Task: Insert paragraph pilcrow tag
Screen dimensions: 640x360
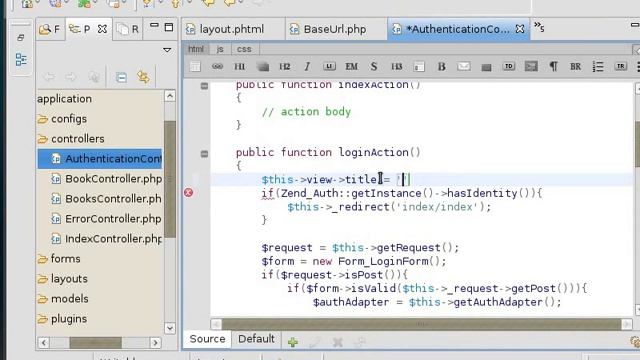Action: click(553, 66)
